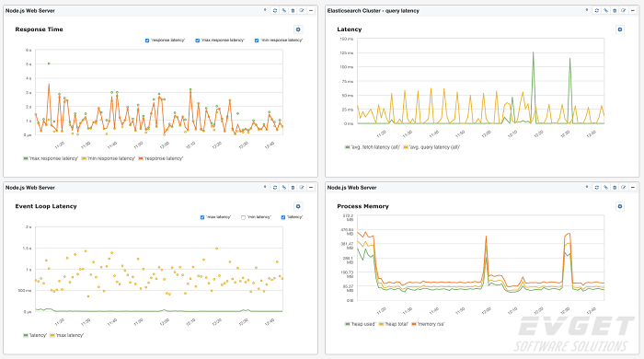
Task: Open link icon on Process Memory panel
Action: tap(605, 188)
